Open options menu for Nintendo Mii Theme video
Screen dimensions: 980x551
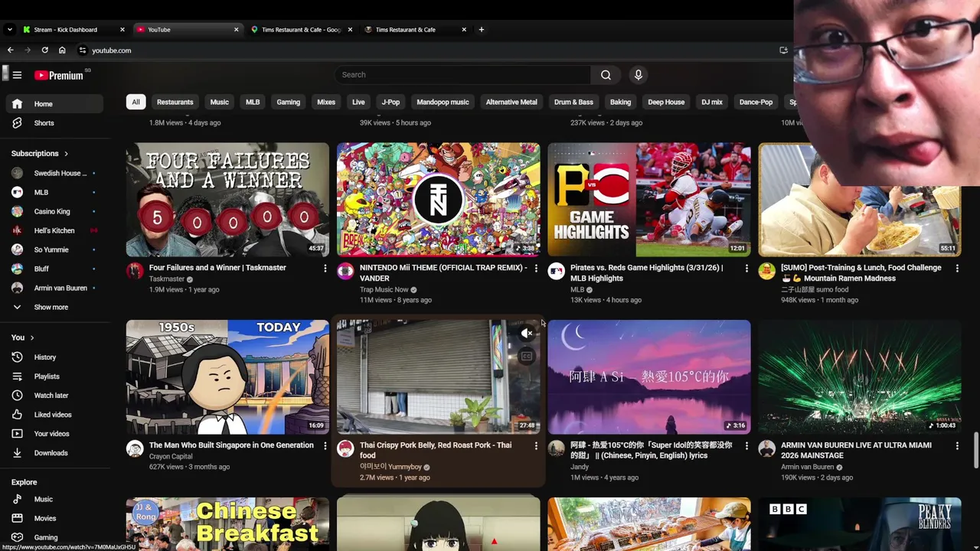[x=535, y=269]
